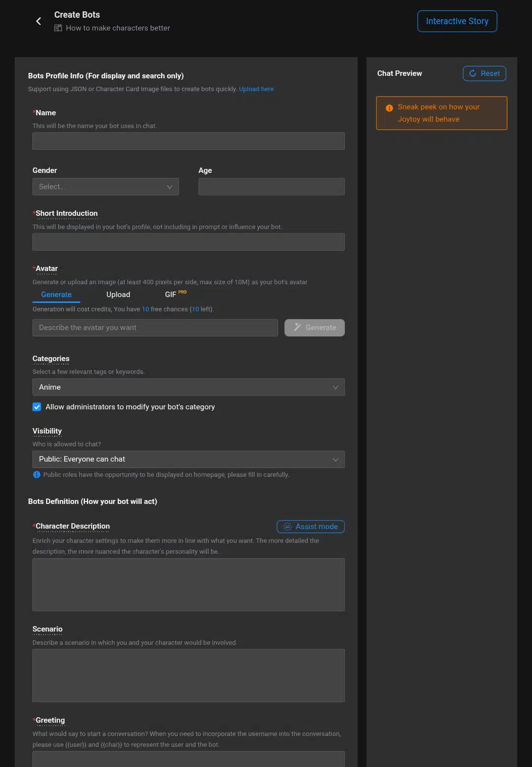Go back using the left arrow icon
The image size is (532, 767).
pyautogui.click(x=38, y=21)
